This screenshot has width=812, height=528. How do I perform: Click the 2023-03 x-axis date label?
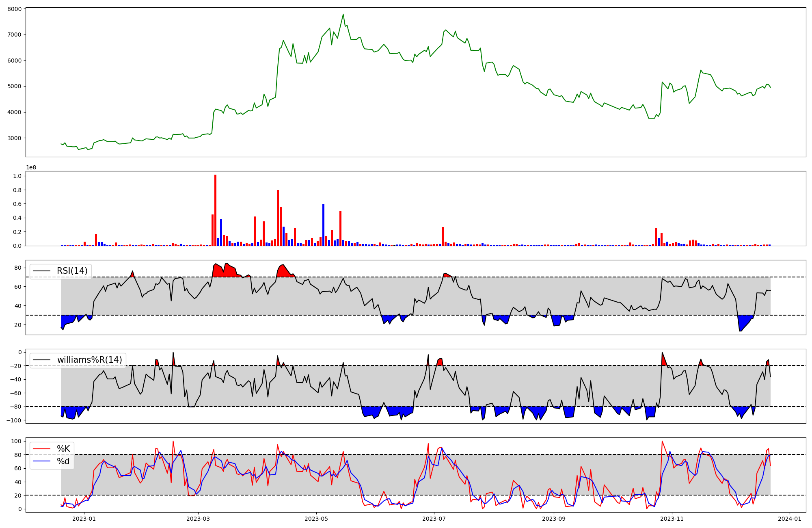tap(198, 519)
